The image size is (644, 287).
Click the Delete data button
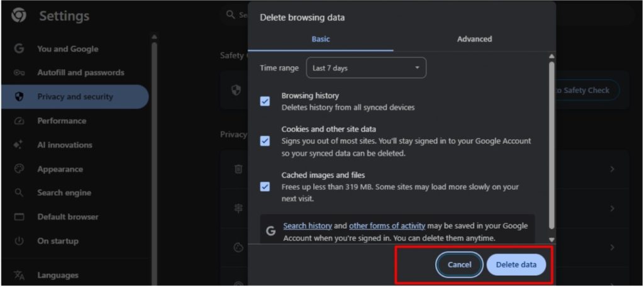(516, 264)
